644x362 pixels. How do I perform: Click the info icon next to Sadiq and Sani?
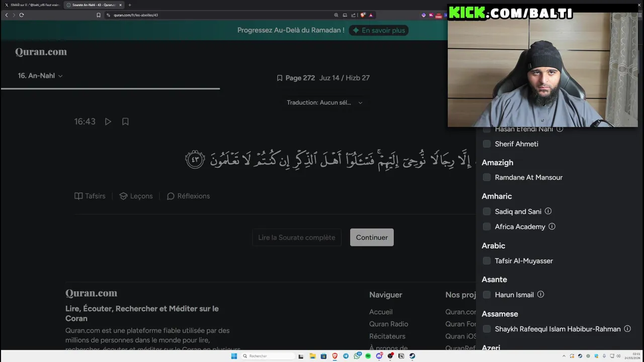click(548, 211)
